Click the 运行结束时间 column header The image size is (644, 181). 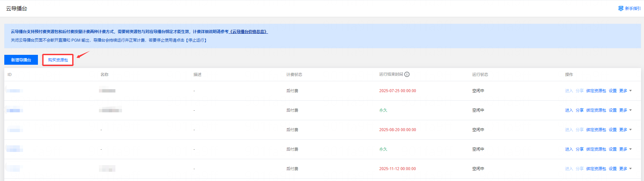pos(391,74)
